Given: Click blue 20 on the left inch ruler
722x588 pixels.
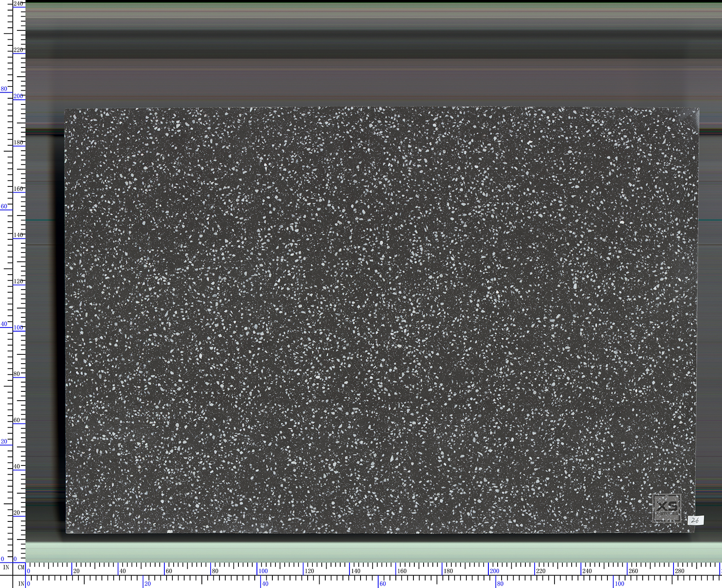Looking at the screenshot, I should pyautogui.click(x=4, y=441).
